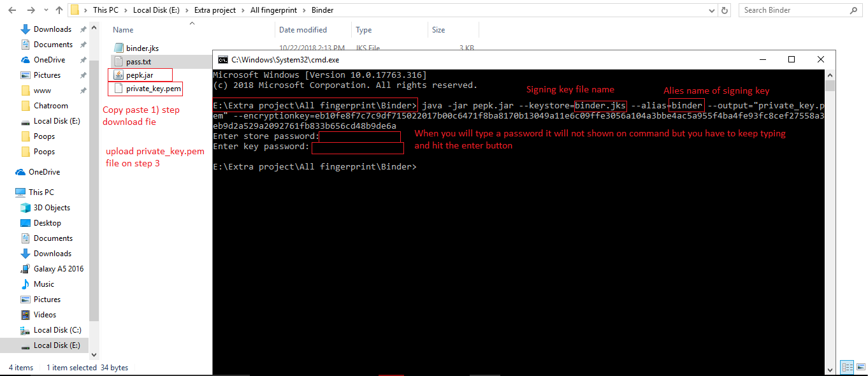Open the pepk.jar file
This screenshot has width=868, height=376.
(x=139, y=75)
